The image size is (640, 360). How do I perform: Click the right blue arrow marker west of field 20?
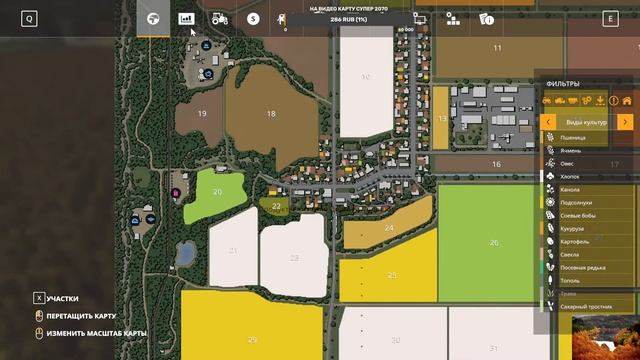point(151,220)
